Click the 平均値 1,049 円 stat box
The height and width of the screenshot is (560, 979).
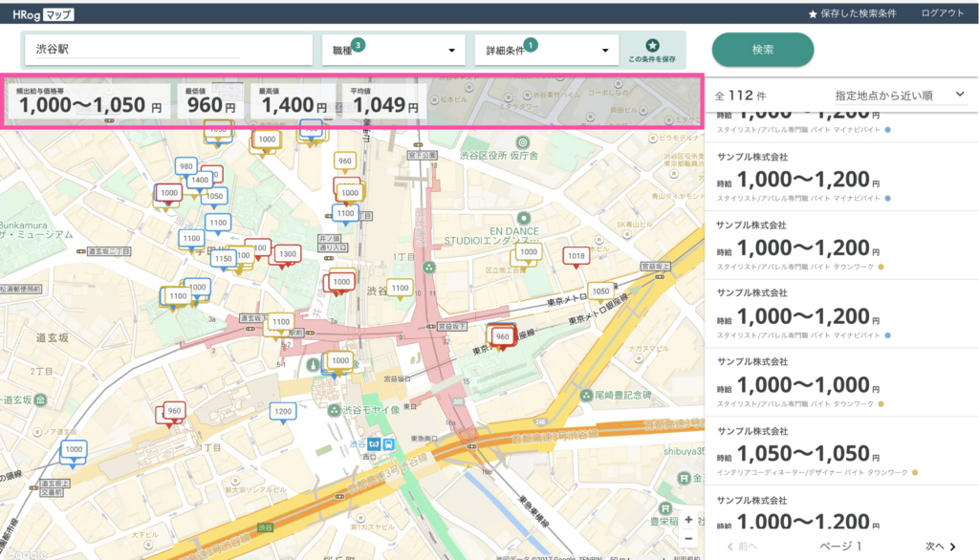(384, 101)
